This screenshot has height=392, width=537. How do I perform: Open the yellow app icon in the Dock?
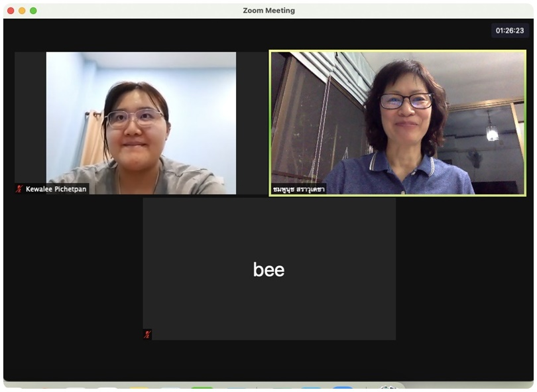139,389
